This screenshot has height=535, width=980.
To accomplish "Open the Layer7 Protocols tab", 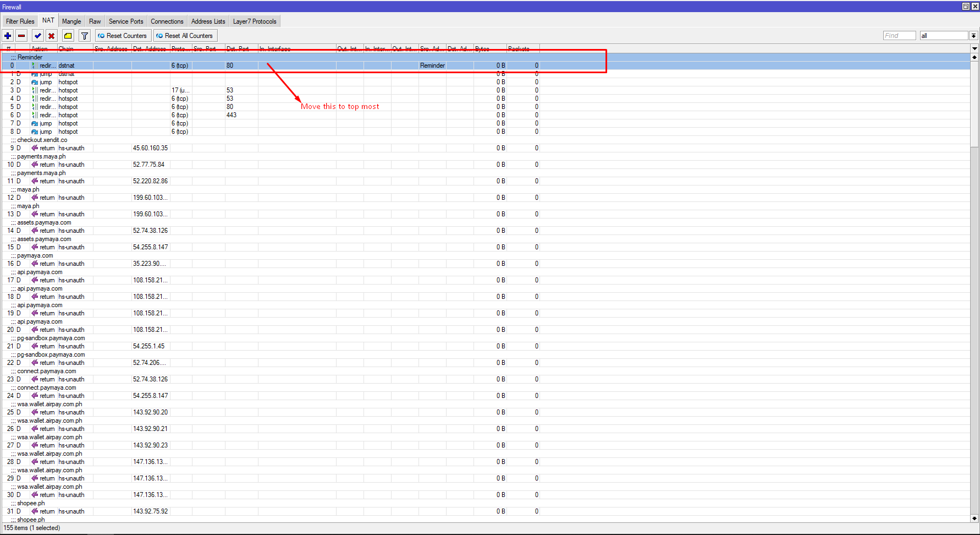I will pos(255,21).
